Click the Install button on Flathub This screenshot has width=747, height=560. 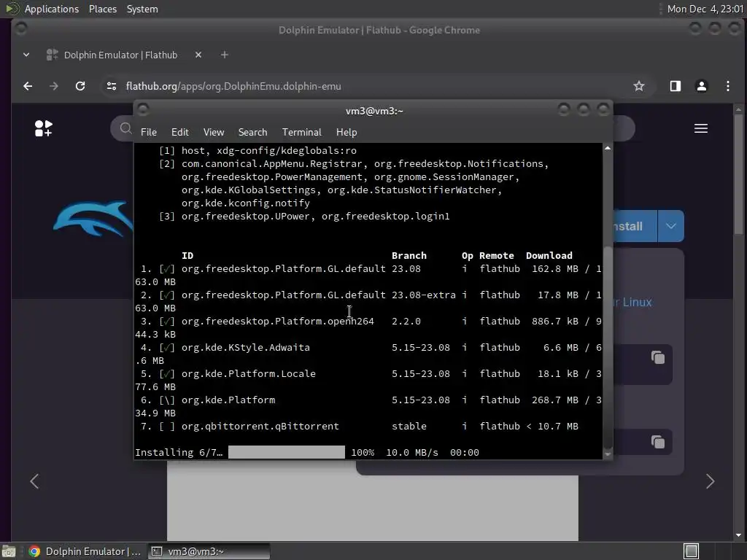click(x=635, y=226)
